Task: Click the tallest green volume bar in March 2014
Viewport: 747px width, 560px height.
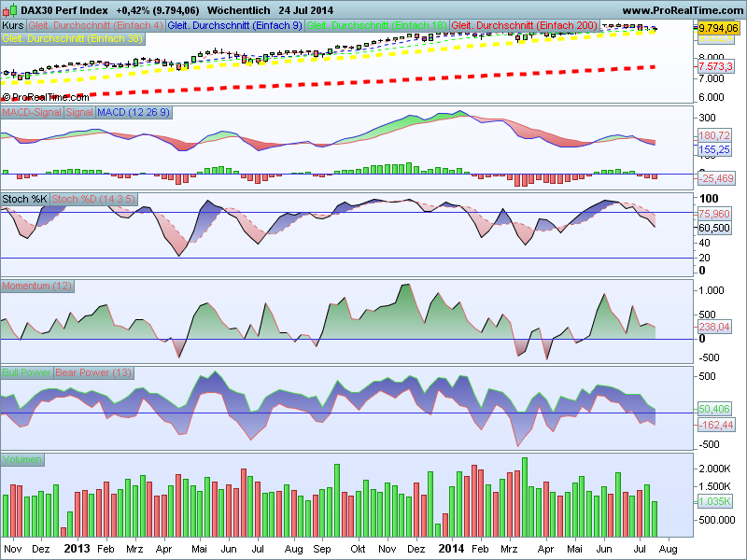Action: 525,497
